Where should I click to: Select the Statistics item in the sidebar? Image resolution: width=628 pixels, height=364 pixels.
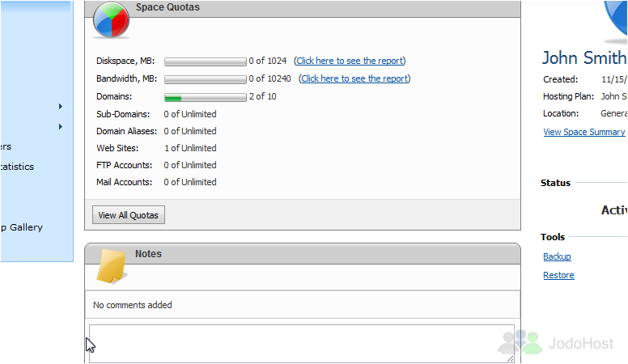point(17,167)
